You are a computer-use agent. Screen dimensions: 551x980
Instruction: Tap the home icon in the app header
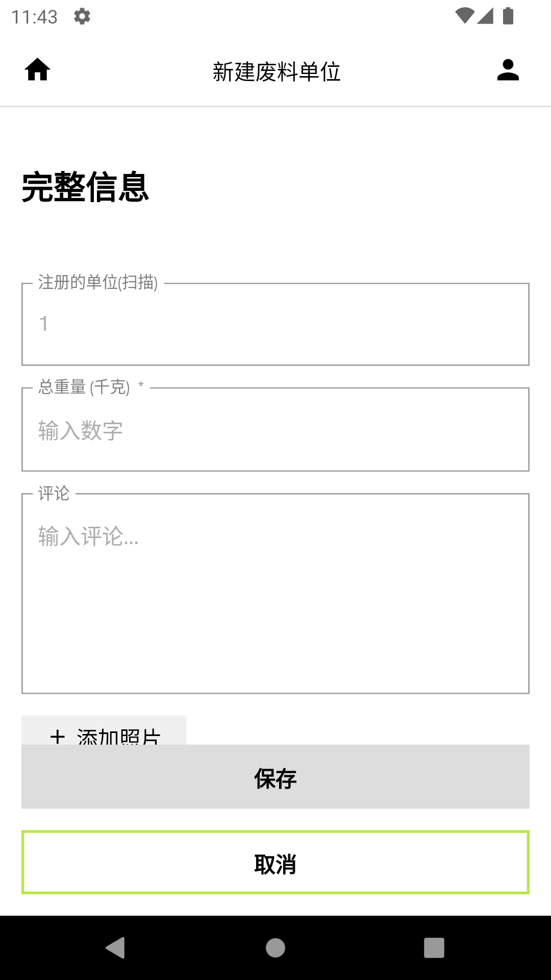coord(38,70)
